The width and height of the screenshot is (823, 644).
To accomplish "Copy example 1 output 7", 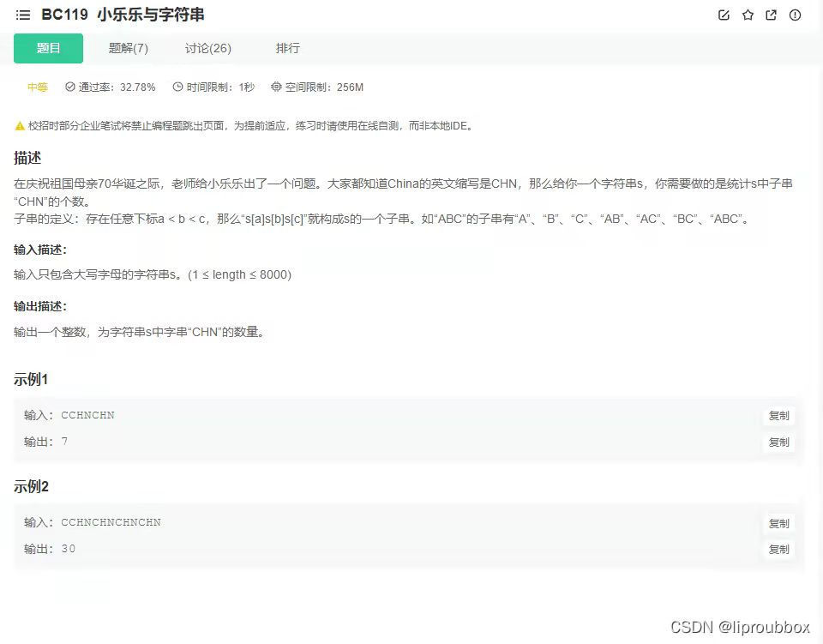I will coord(779,442).
